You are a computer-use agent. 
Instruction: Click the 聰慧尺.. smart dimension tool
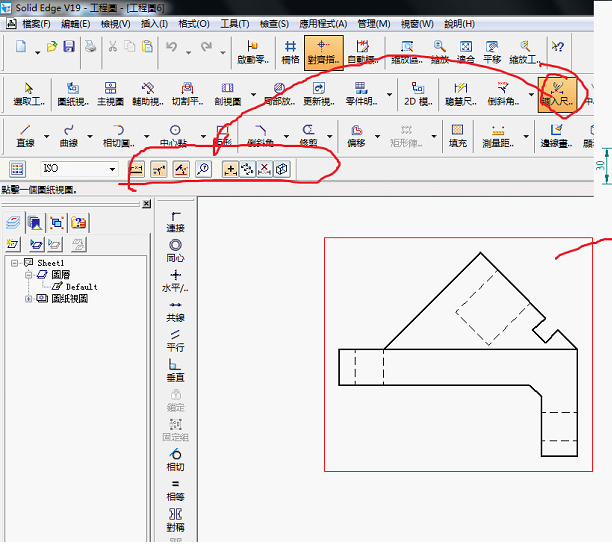click(461, 94)
